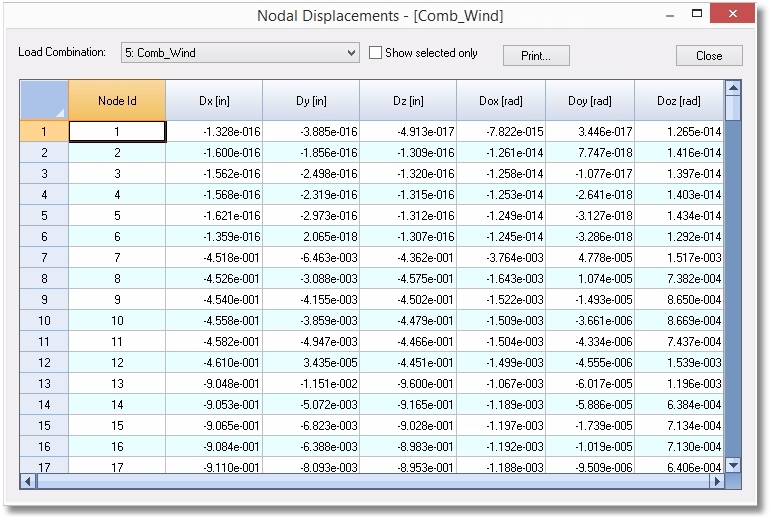Viewport: 771px width, 520px height.
Task: Select cell with value -2.973e-016
Action: click(311, 216)
